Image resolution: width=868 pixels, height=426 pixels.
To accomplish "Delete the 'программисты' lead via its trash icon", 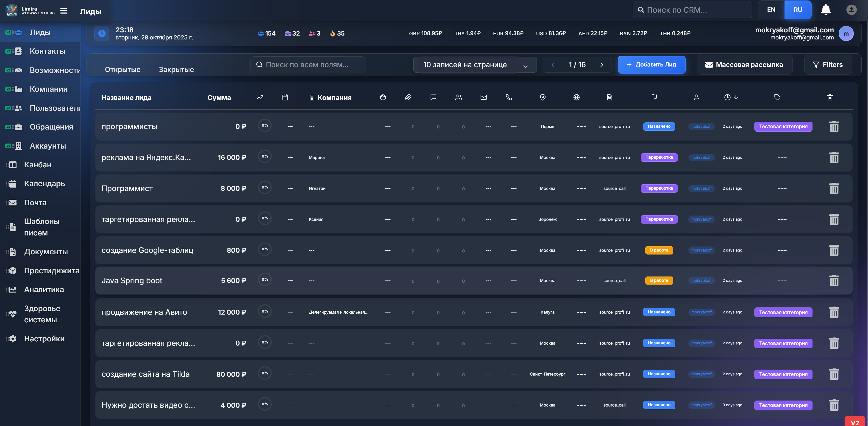I will click(834, 126).
